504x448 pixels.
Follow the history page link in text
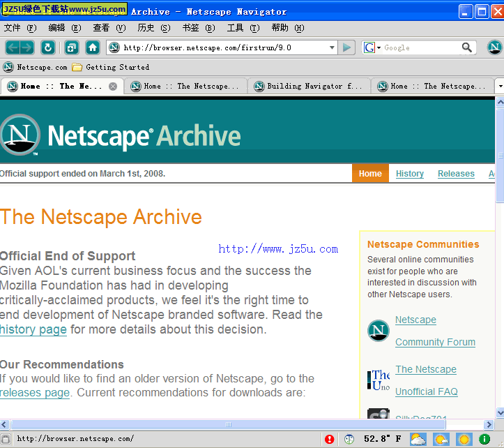point(33,329)
